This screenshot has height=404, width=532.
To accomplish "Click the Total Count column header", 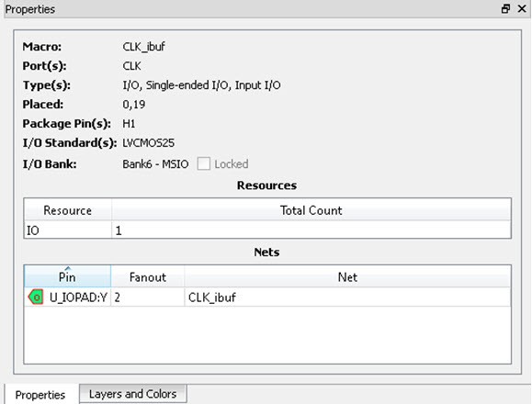I will pos(311,210).
